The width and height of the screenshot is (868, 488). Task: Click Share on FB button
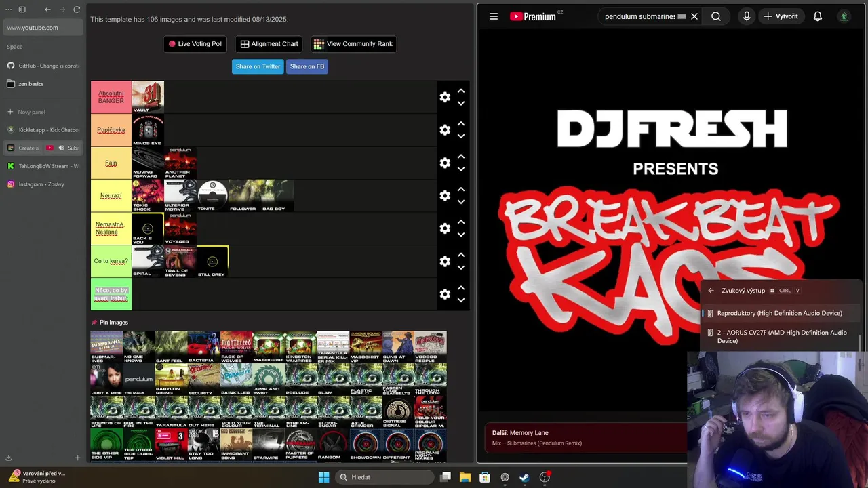tap(307, 66)
